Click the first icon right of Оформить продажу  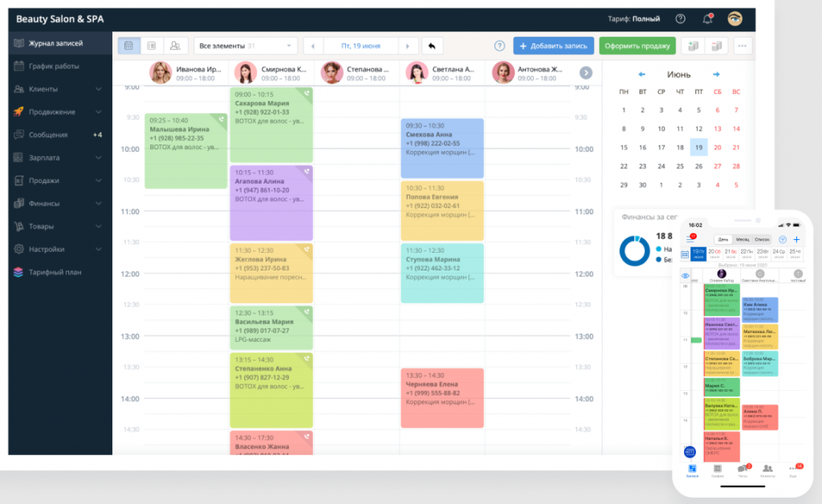693,46
